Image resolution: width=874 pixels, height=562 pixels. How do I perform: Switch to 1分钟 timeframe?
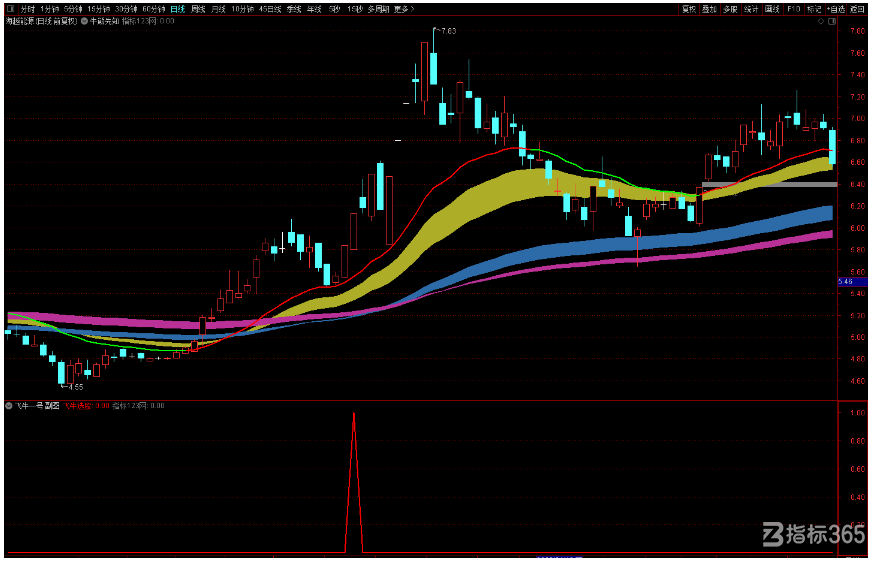pos(50,9)
